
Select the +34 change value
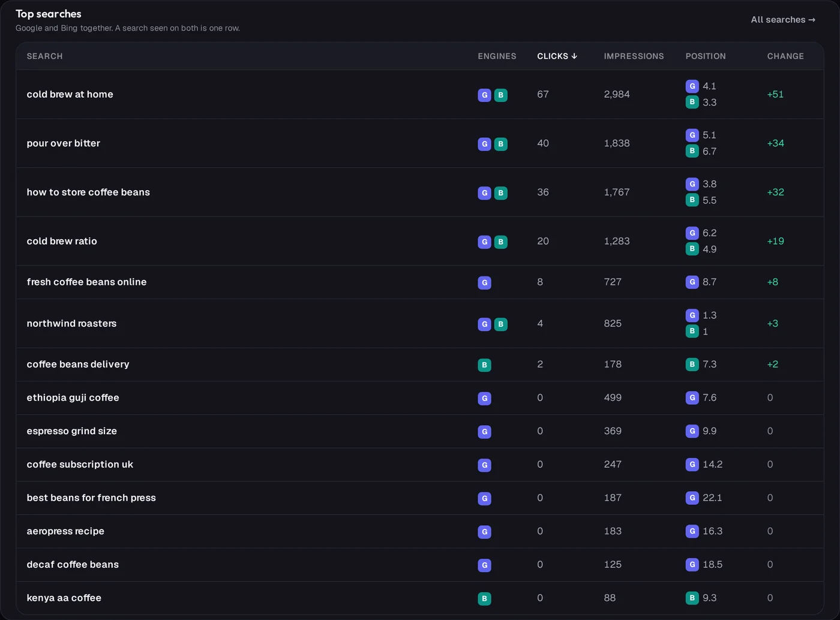(x=775, y=143)
